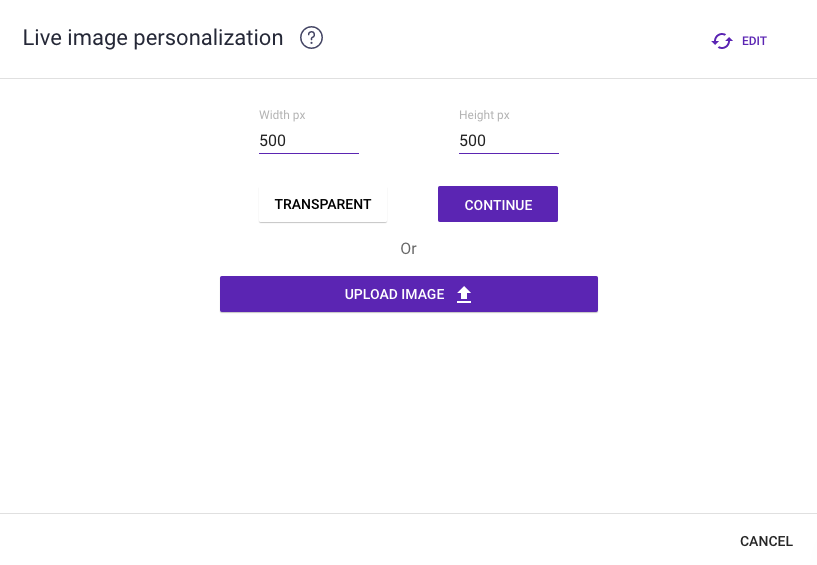817x565 pixels.
Task: Click the underline of the Height field
Action: click(x=508, y=153)
